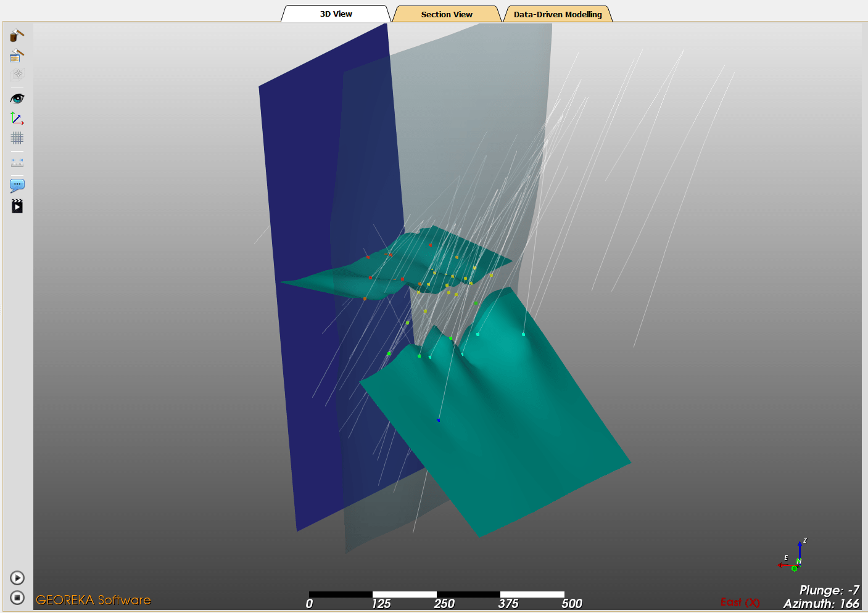The width and height of the screenshot is (868, 613).
Task: Click the orientation axes gizmo
Action: tap(793, 555)
